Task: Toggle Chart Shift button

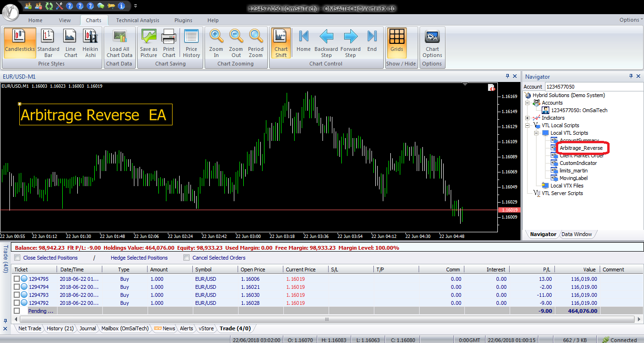Action: 281,43
